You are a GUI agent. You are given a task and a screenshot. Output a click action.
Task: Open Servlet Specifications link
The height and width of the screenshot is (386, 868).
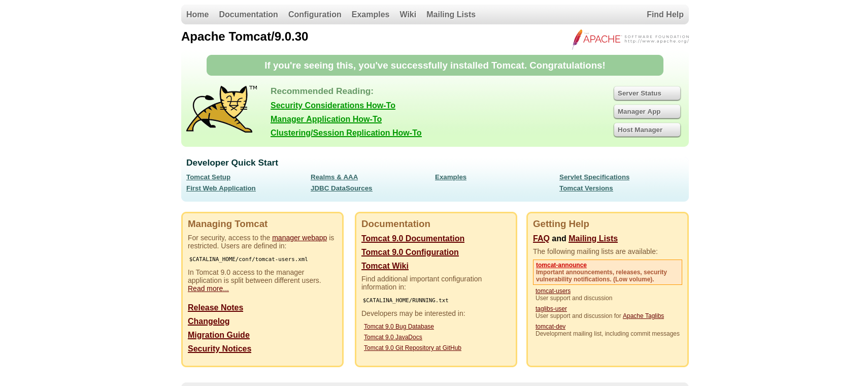(x=594, y=177)
